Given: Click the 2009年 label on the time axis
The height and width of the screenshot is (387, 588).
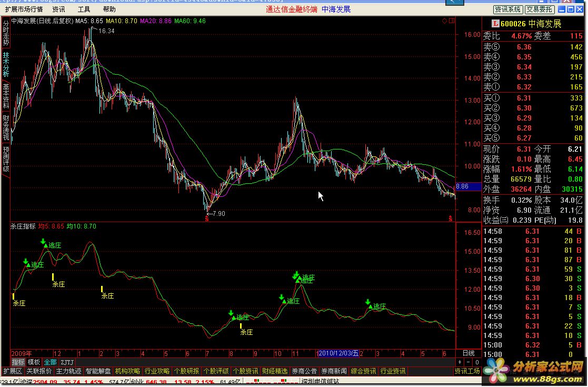Looking at the screenshot, I should coord(22,353).
